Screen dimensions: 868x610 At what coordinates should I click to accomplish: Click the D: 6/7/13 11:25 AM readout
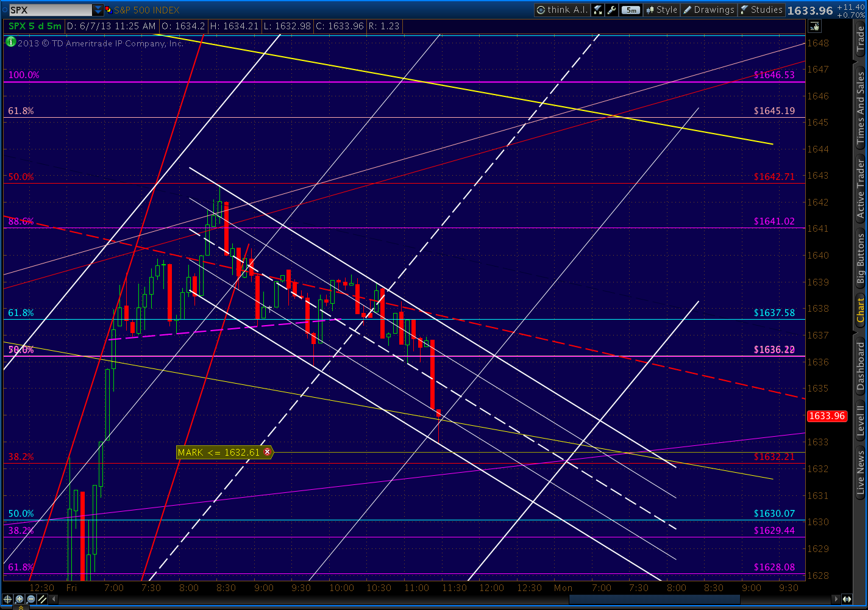point(111,26)
